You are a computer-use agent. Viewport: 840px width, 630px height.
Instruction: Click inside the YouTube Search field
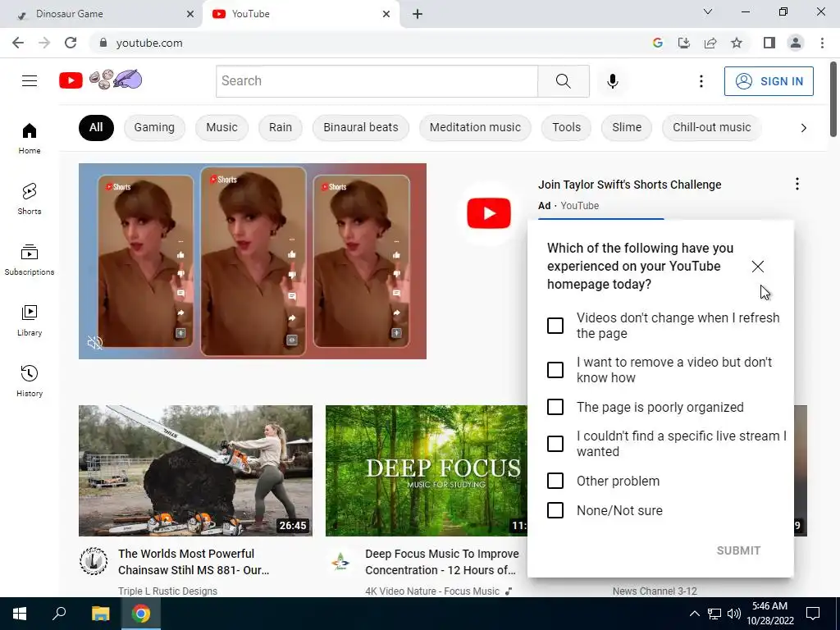[x=377, y=81]
